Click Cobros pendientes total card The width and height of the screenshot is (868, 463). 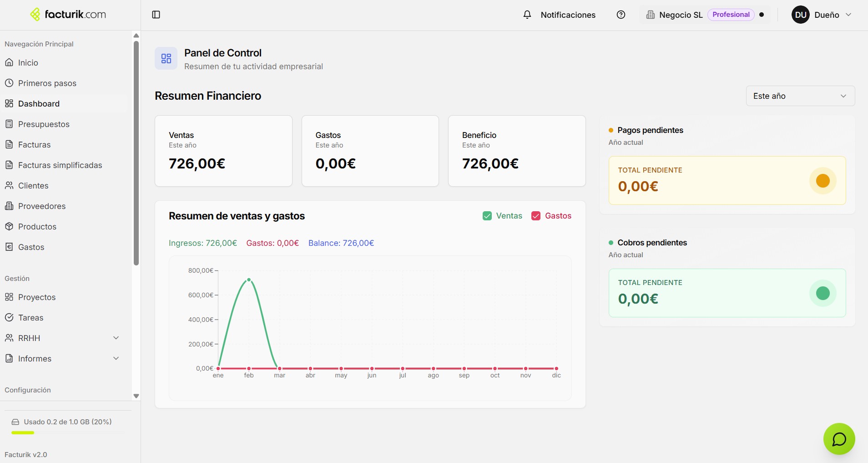pyautogui.click(x=727, y=293)
